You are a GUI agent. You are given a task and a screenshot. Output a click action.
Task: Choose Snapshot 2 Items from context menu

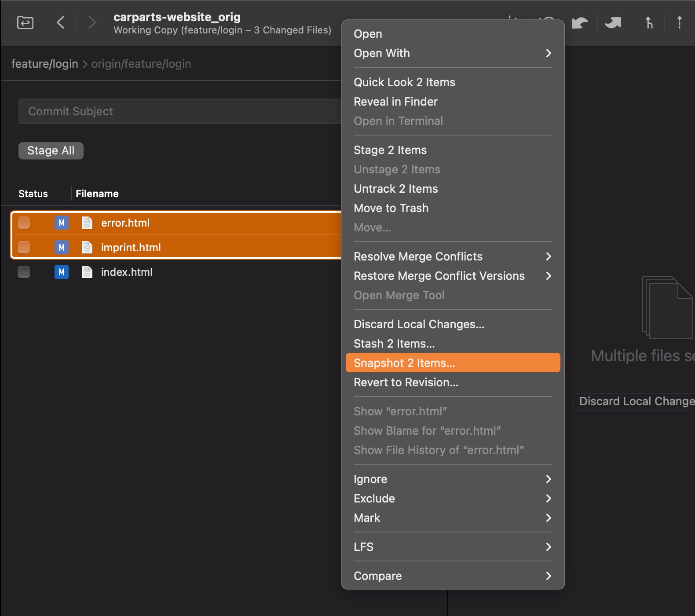click(452, 363)
